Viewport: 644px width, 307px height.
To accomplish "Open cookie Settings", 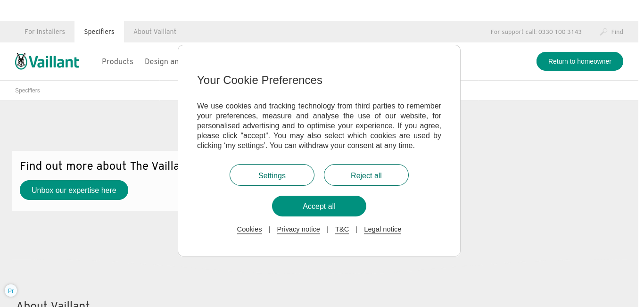I will click(x=272, y=175).
